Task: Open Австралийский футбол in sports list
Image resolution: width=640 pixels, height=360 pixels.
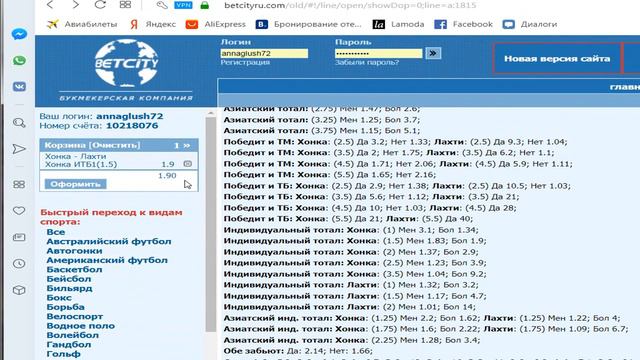Action: [x=109, y=241]
